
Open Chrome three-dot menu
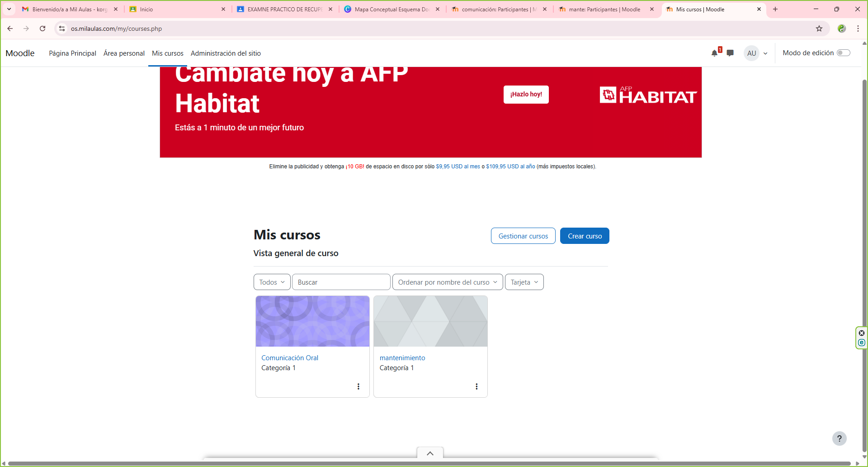pos(858,29)
